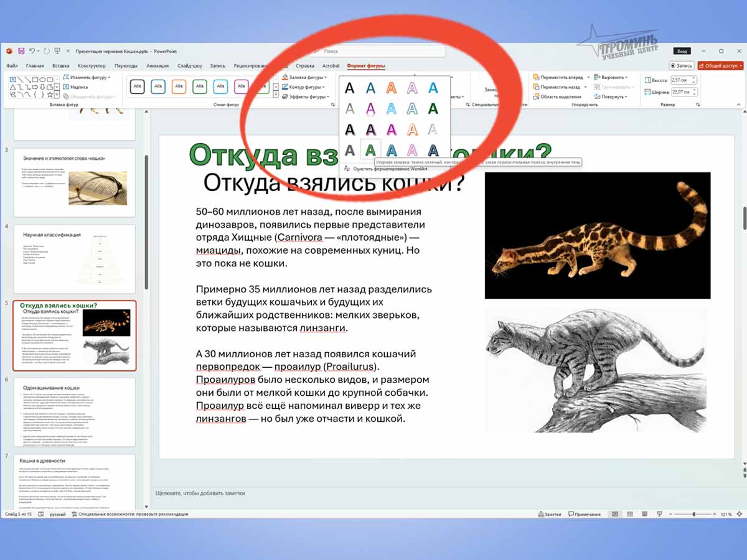Open the Размер group dialog launcher
The image size is (747, 560).
point(698,105)
